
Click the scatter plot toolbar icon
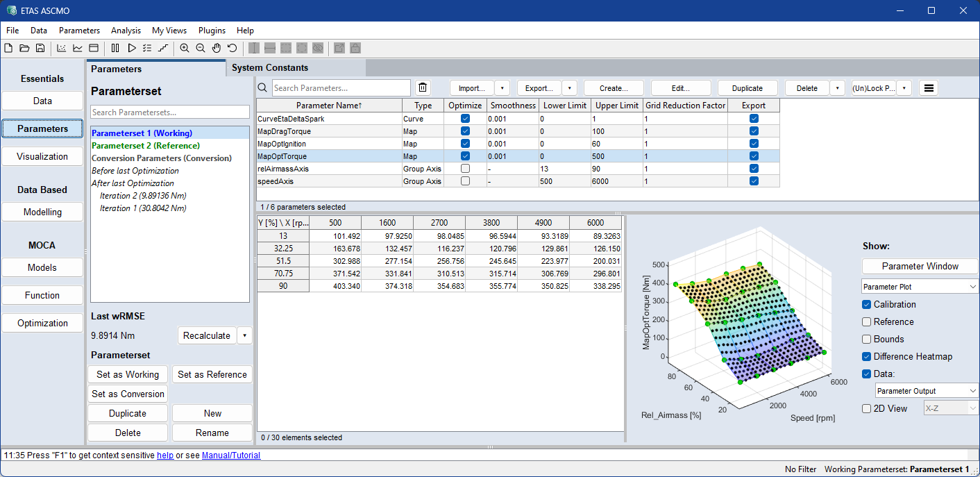pyautogui.click(x=61, y=48)
